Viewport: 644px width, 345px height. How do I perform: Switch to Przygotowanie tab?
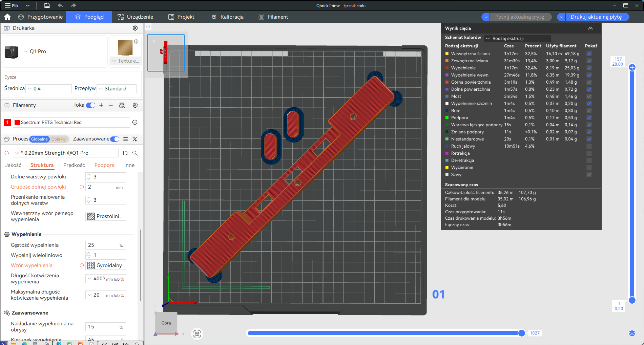pyautogui.click(x=41, y=17)
